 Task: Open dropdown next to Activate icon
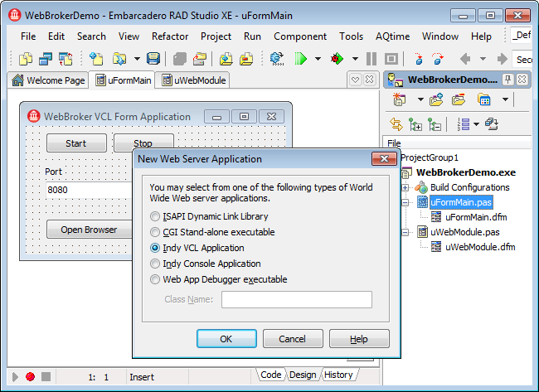(420, 99)
